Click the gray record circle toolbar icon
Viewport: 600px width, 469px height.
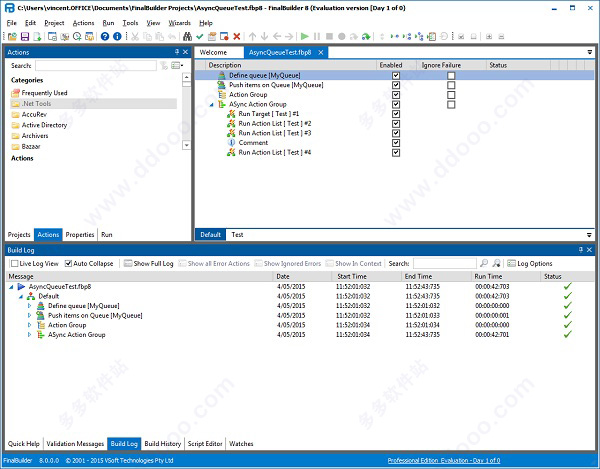[x=342, y=36]
